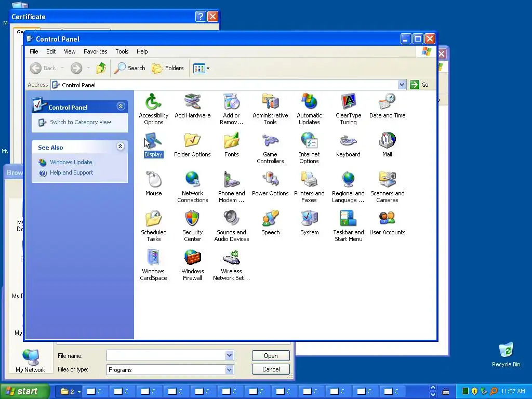Open Add Hardware wizard icon
Image resolution: width=532 pixels, height=399 pixels.
pos(192,105)
